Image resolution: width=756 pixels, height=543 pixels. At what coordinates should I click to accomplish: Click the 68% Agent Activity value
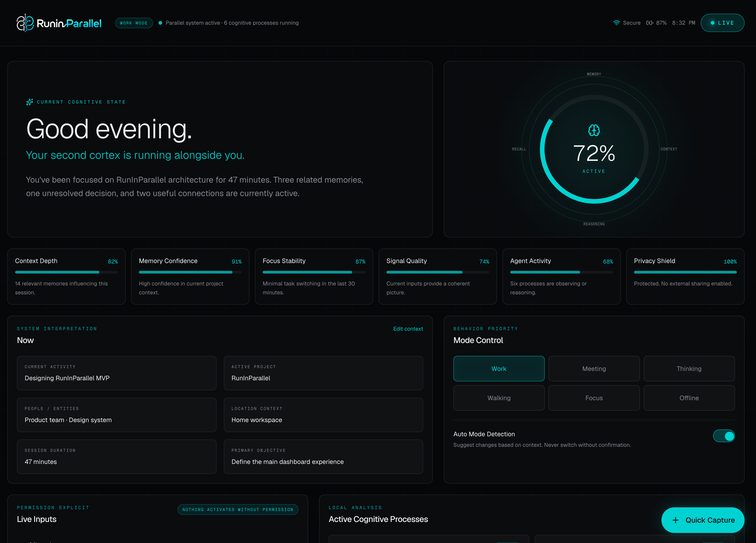coord(608,261)
